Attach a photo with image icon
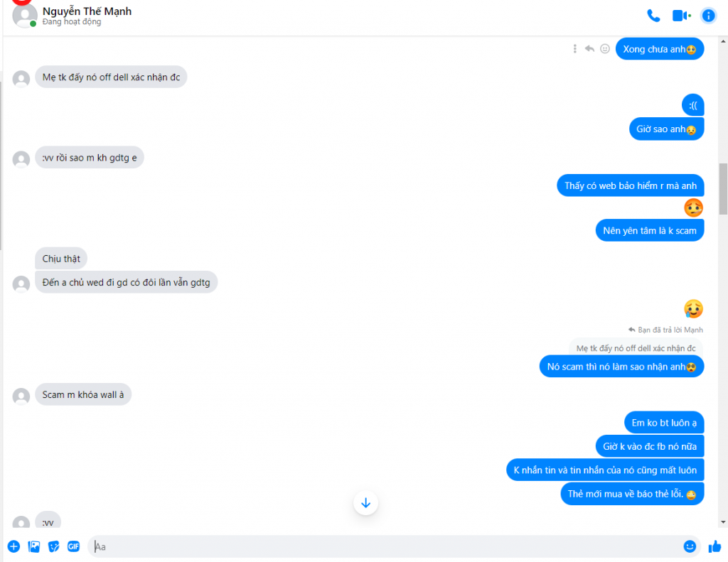 pos(34,546)
